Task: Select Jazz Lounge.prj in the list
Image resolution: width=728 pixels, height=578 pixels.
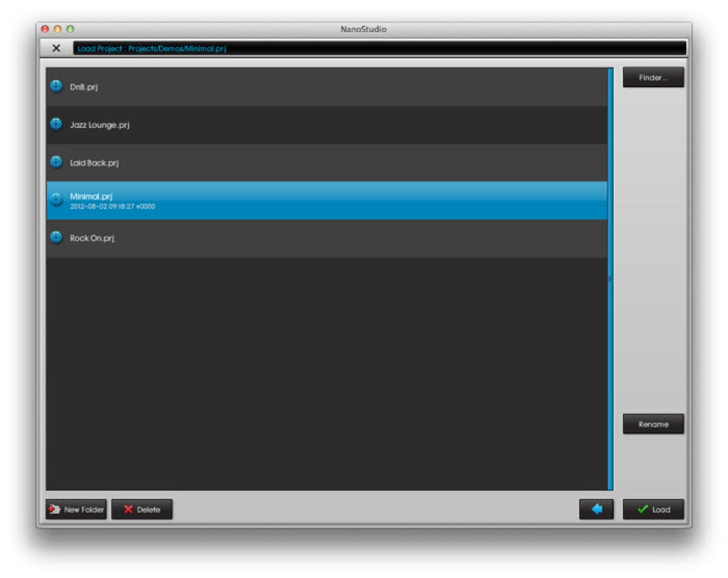Action: pyautogui.click(x=326, y=125)
